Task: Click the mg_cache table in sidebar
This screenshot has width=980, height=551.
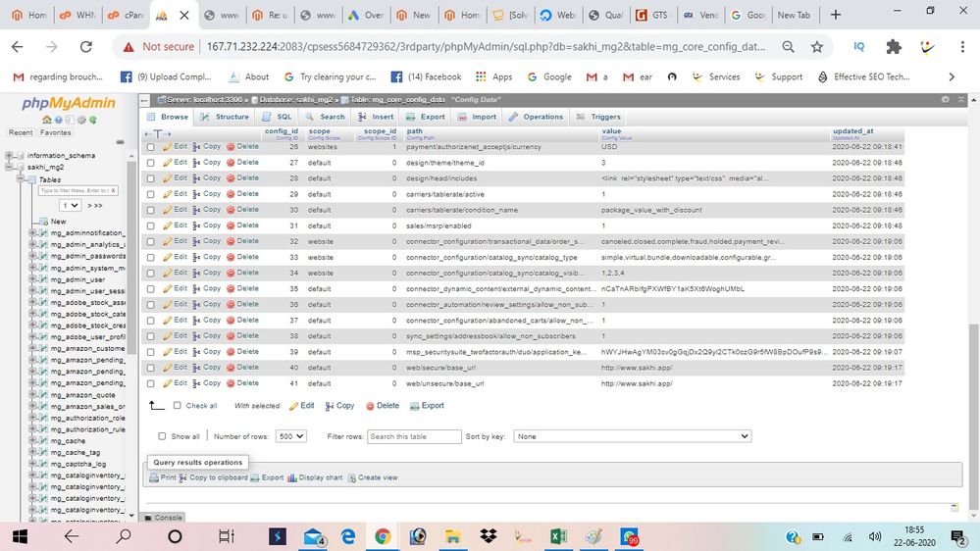Action: (69, 441)
